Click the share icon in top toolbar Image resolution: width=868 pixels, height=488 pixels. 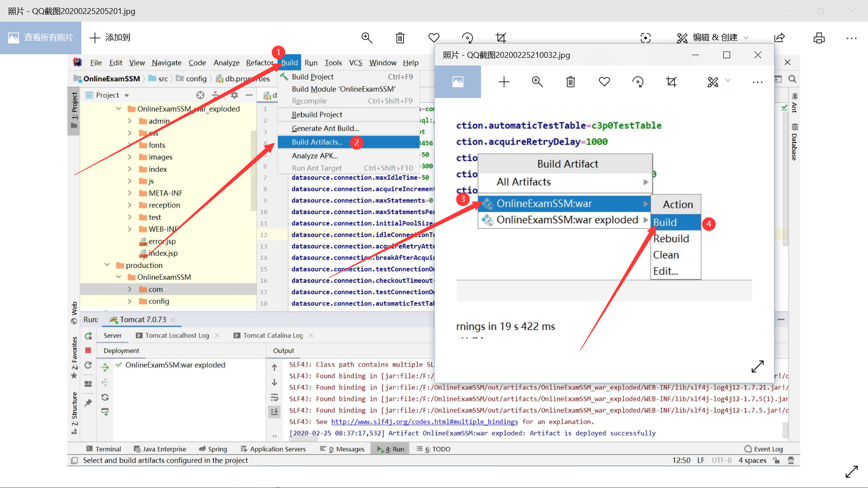coord(779,38)
